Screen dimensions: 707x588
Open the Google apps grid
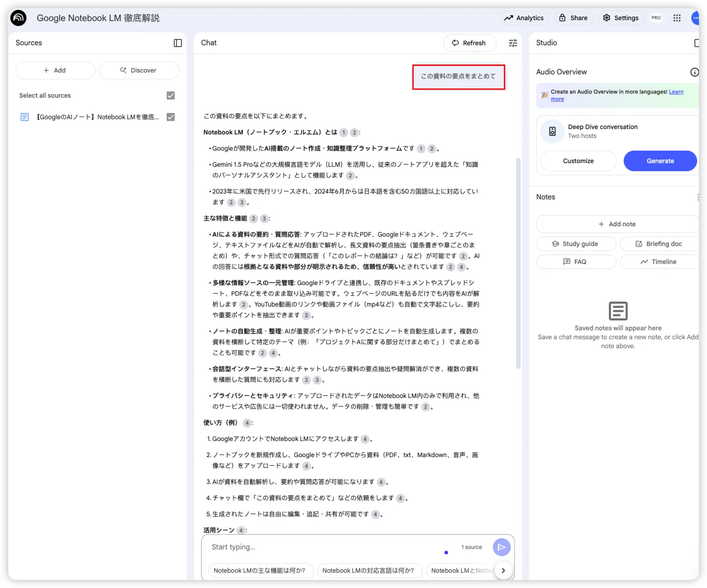click(677, 18)
